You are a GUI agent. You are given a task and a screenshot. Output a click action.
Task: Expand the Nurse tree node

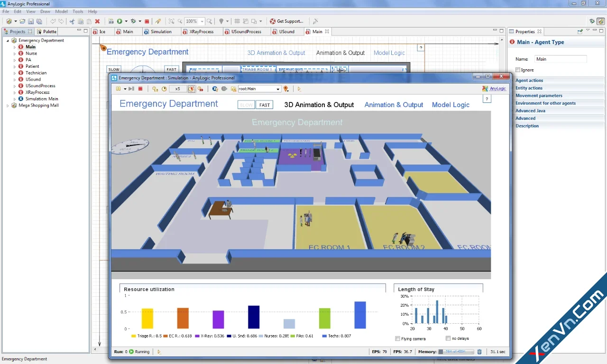14,54
